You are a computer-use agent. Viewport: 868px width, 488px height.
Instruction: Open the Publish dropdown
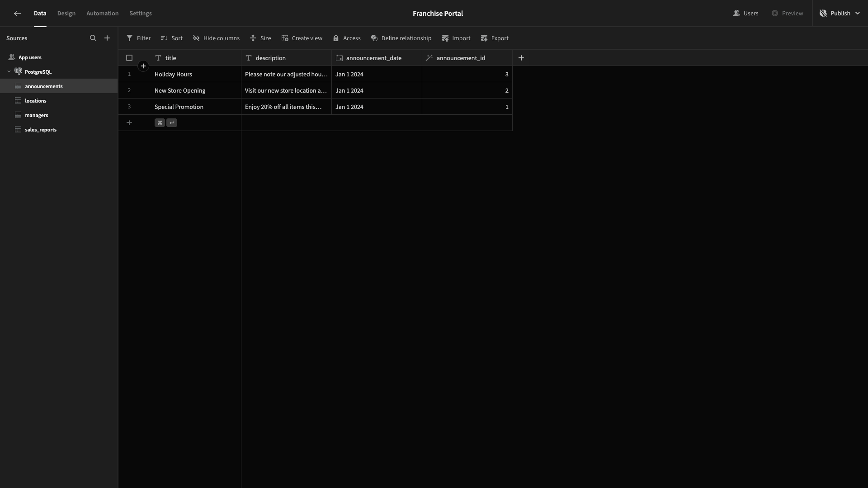pyautogui.click(x=840, y=14)
